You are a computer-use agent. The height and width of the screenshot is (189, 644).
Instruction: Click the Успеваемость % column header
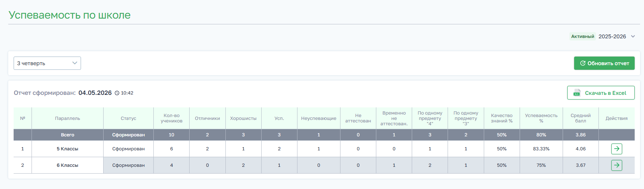[541, 118]
